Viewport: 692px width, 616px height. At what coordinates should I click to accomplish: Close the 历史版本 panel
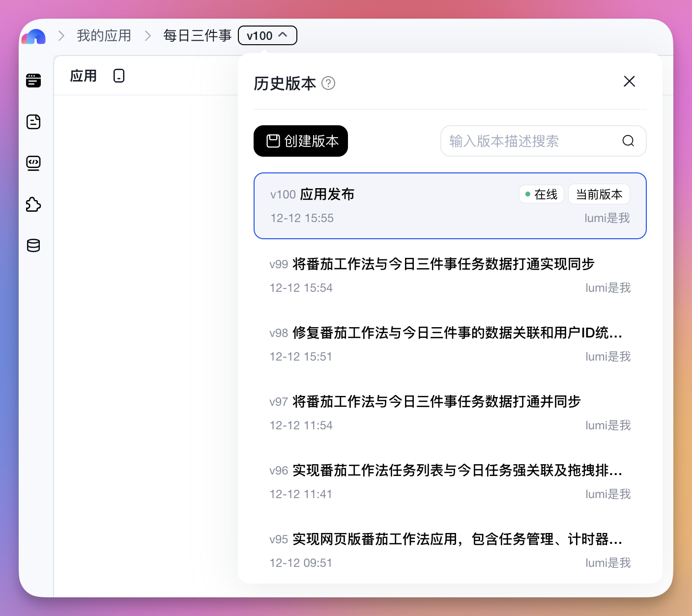(629, 82)
